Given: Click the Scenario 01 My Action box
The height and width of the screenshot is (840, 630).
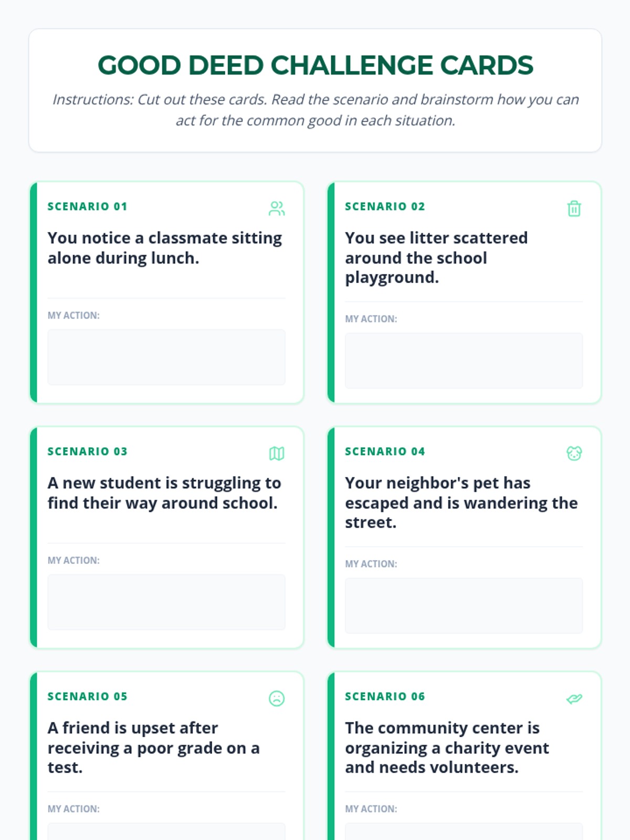Looking at the screenshot, I should pyautogui.click(x=166, y=357).
